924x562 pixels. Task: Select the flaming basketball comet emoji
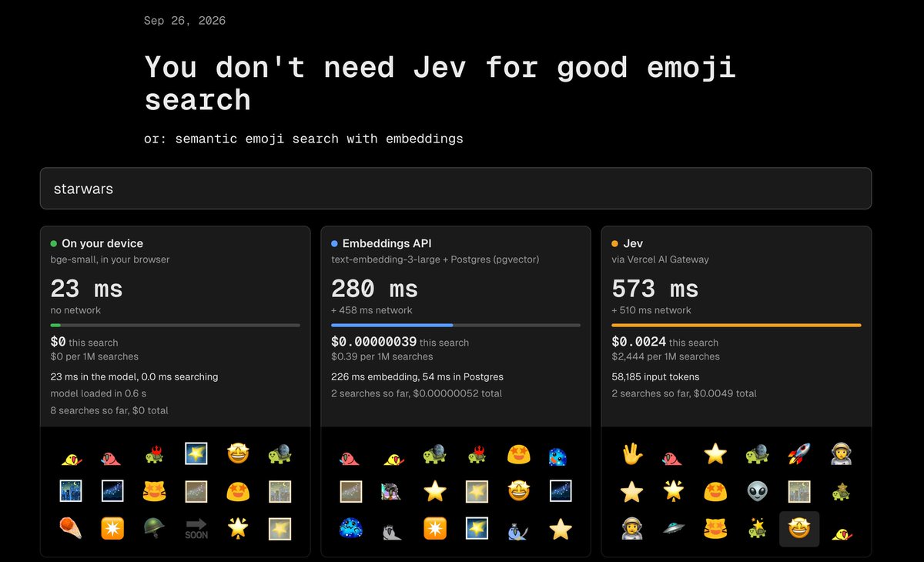[72, 528]
